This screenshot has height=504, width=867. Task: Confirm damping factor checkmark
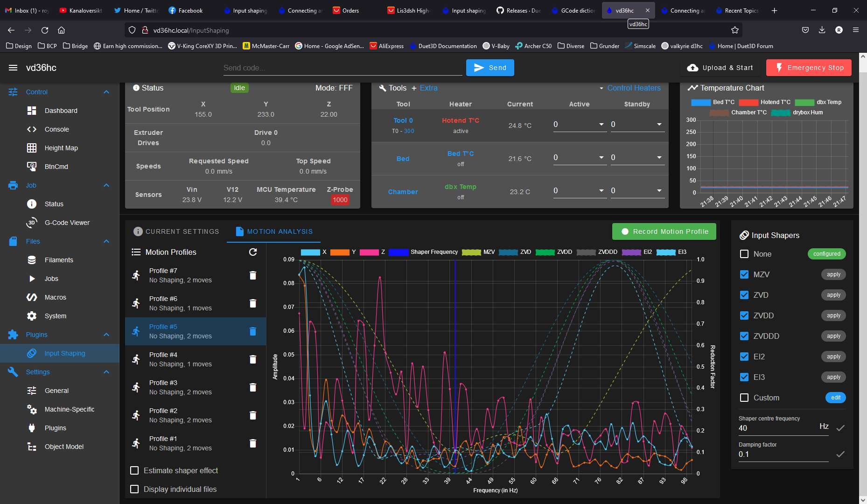[840, 454]
